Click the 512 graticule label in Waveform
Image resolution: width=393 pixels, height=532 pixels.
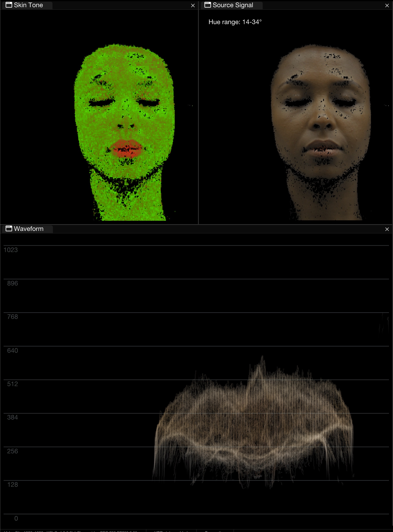click(12, 384)
